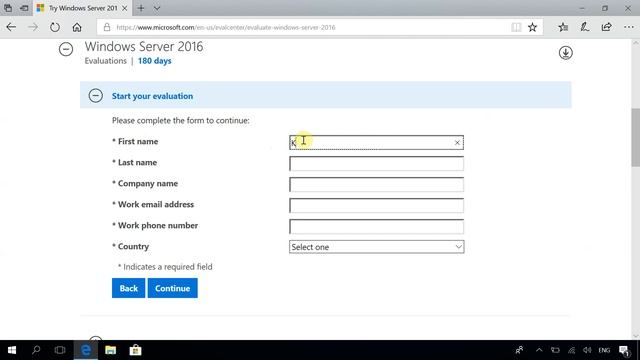This screenshot has width=640, height=360.
Task: Select the Try Windows Server 2016 tab
Action: 82,8
